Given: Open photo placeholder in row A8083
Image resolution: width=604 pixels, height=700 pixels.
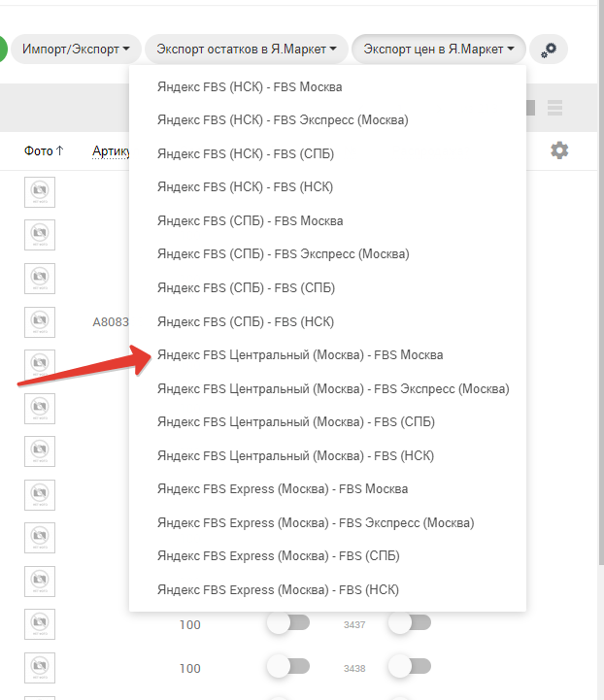Looking at the screenshot, I should (x=40, y=322).
